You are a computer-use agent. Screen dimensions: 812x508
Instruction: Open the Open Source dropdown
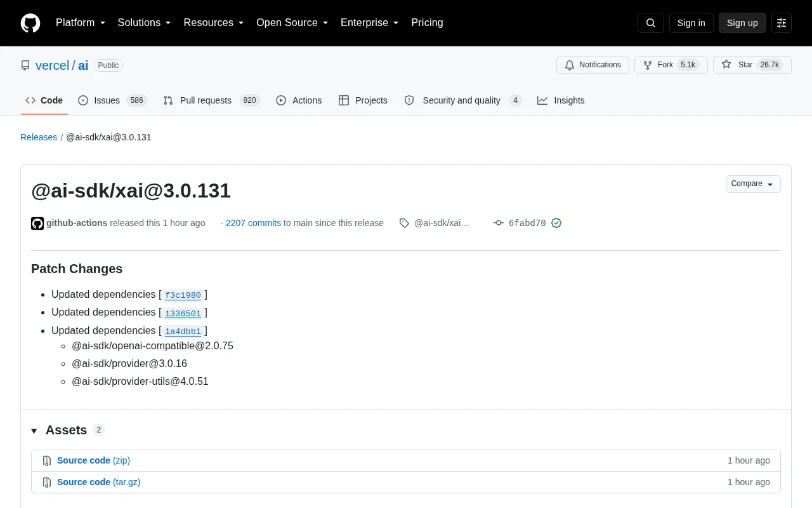coord(292,23)
